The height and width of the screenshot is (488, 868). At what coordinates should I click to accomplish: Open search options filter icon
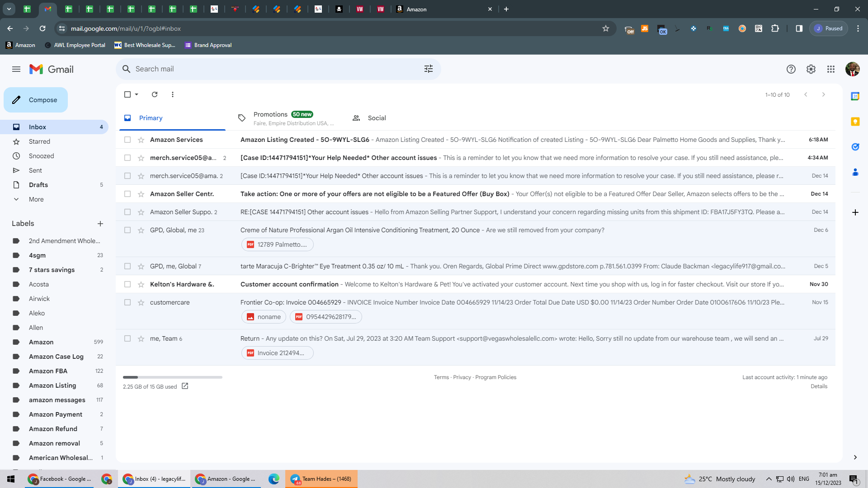[x=429, y=69]
